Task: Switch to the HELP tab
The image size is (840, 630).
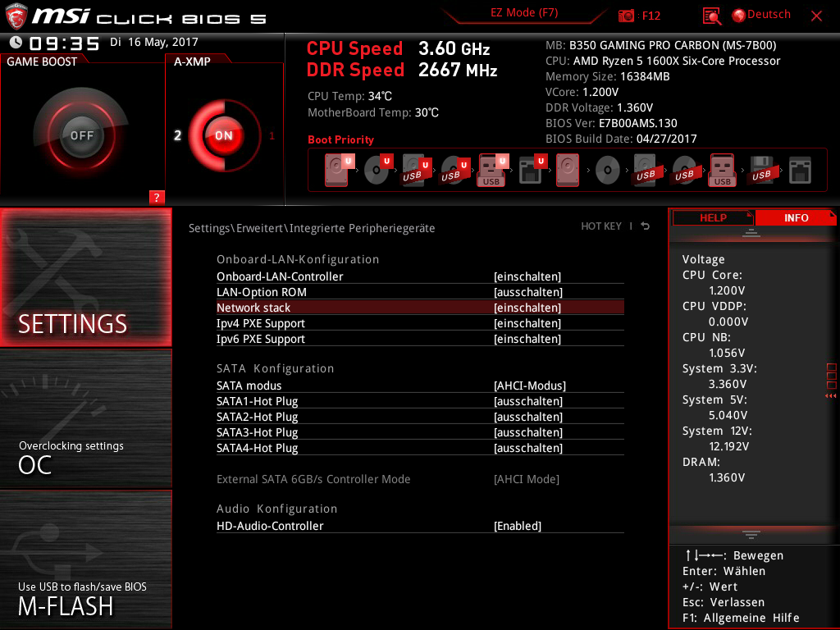Action: (x=713, y=218)
